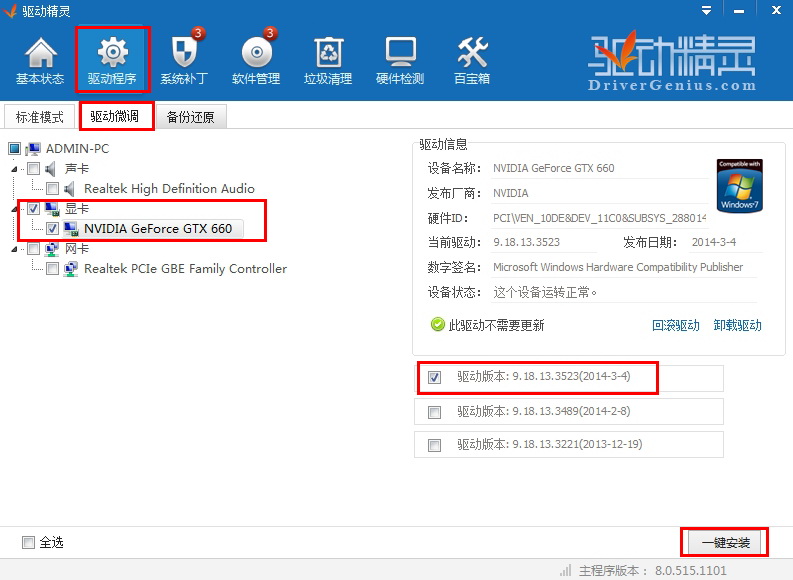Click the Realtek High Definition Audio speaker icon

70,189
